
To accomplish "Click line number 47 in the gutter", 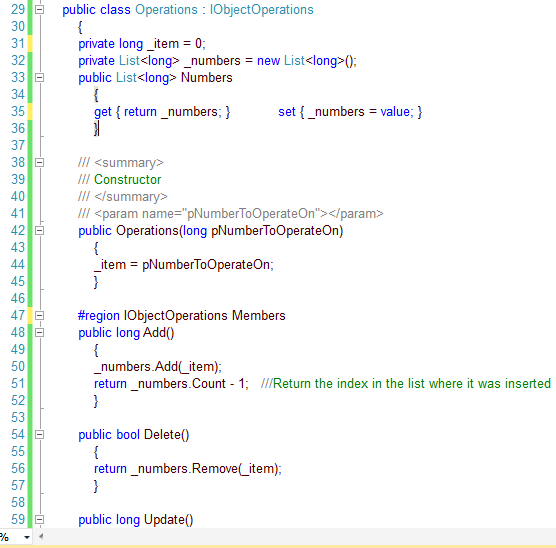I will pyautogui.click(x=18, y=315).
